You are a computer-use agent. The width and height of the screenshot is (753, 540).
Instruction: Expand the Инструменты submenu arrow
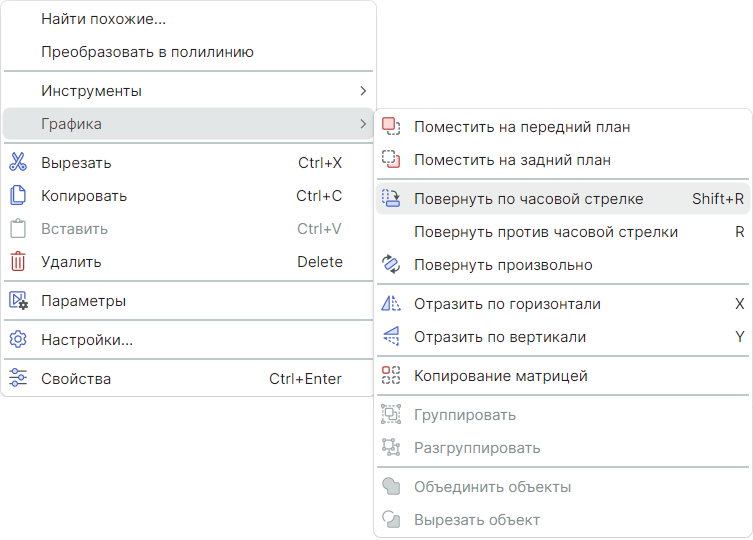363,91
